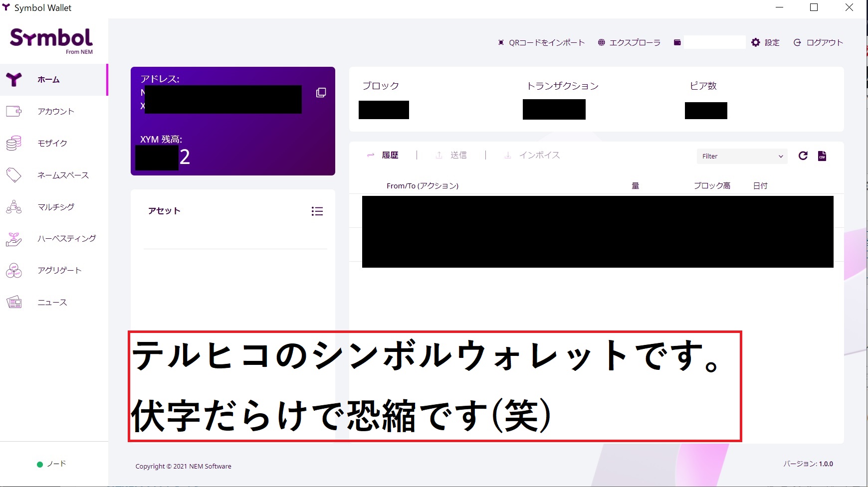This screenshot has height=487, width=868.
Task: Refresh the transaction list
Action: 803,156
